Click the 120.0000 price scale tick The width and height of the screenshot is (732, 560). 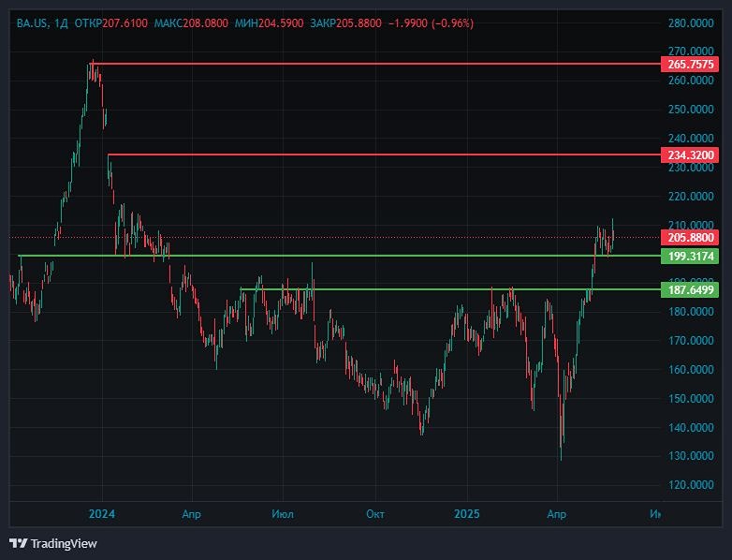[691, 485]
